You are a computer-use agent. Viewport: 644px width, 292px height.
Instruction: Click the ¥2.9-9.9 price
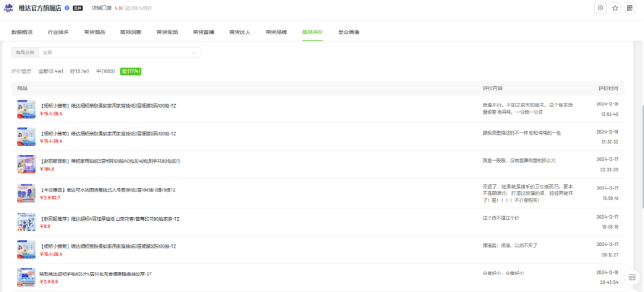[50, 282]
